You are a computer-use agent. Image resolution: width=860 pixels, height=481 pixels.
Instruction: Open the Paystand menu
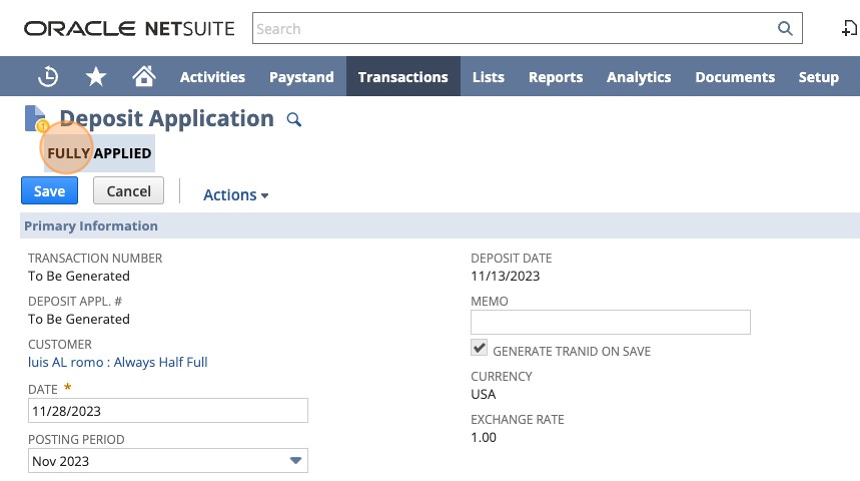pos(301,76)
